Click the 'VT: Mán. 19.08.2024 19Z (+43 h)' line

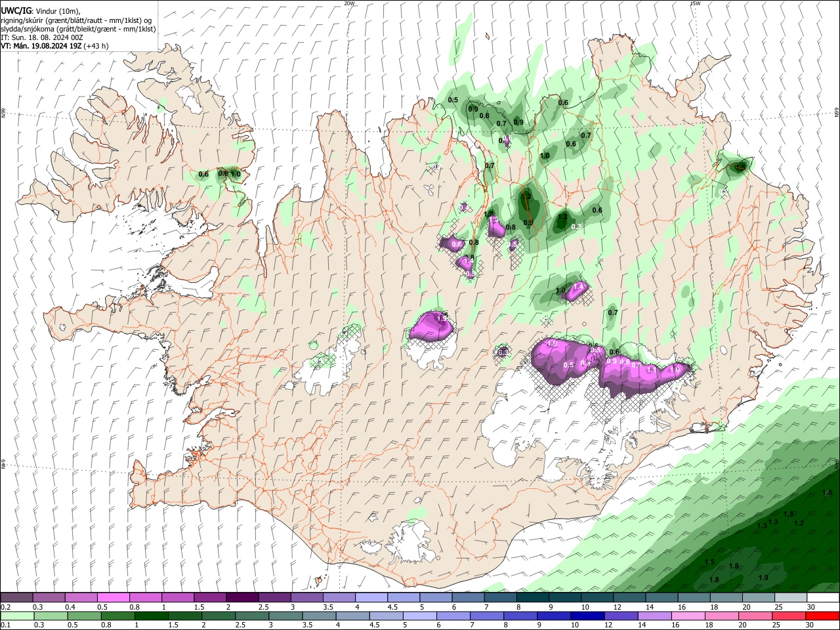(x=54, y=46)
